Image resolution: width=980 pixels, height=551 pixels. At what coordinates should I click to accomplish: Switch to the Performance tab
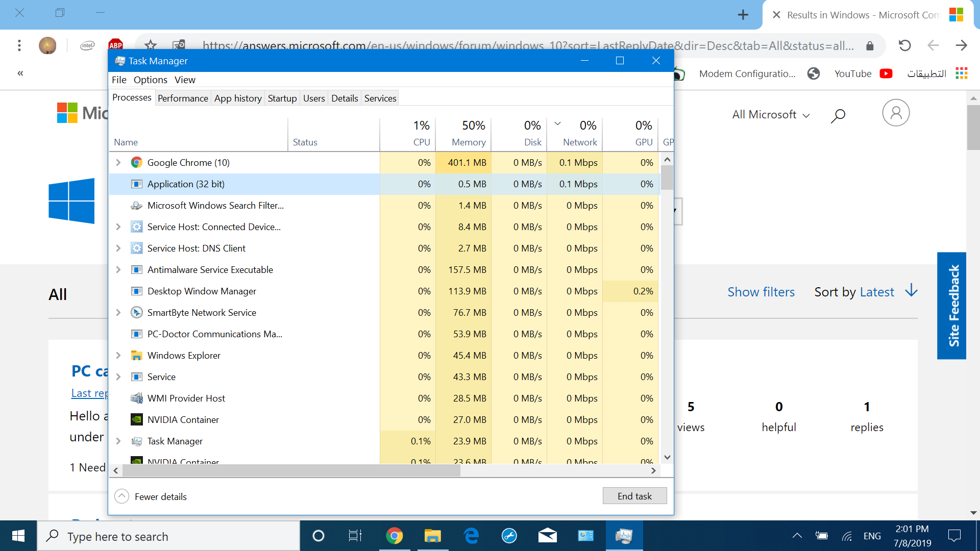point(183,98)
